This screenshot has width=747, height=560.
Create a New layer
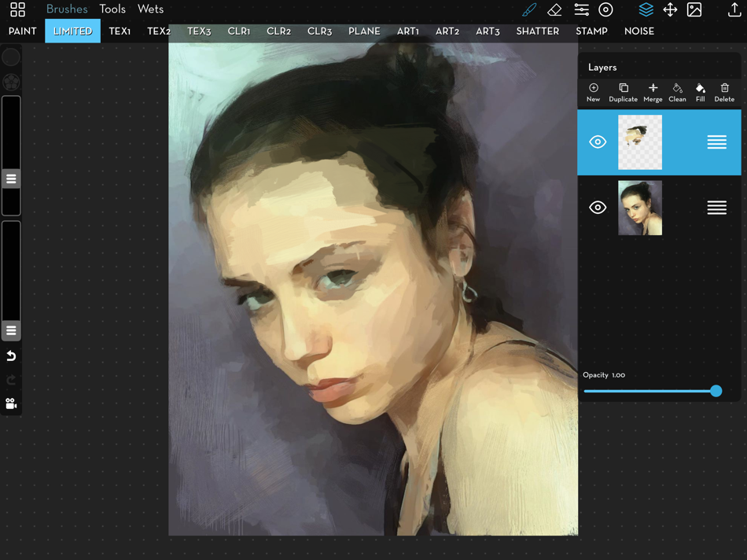tap(593, 92)
